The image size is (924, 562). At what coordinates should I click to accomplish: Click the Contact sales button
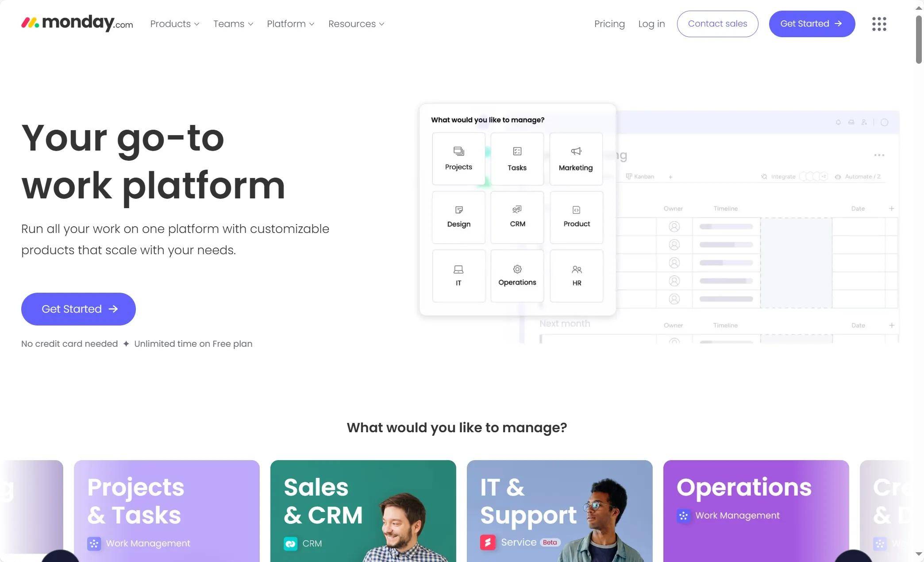click(x=717, y=24)
